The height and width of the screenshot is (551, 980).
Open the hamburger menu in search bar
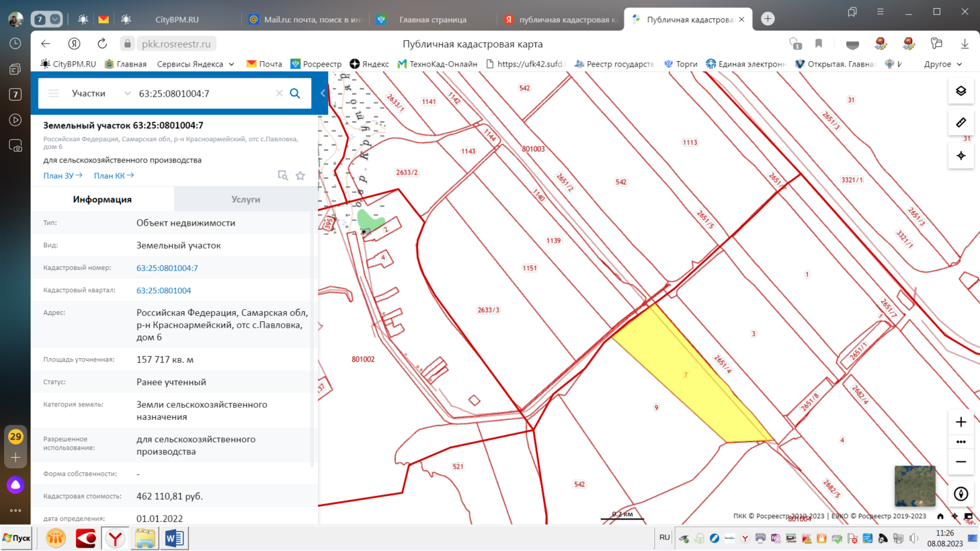[54, 93]
